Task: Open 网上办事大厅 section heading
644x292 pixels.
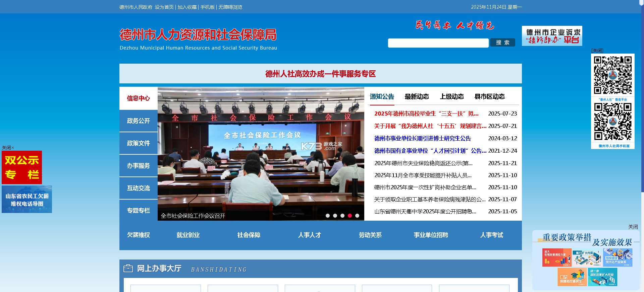Action: pyautogui.click(x=159, y=269)
